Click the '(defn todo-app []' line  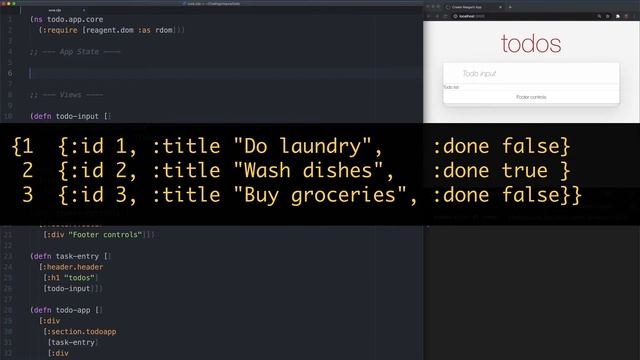pyautogui.click(x=67, y=310)
